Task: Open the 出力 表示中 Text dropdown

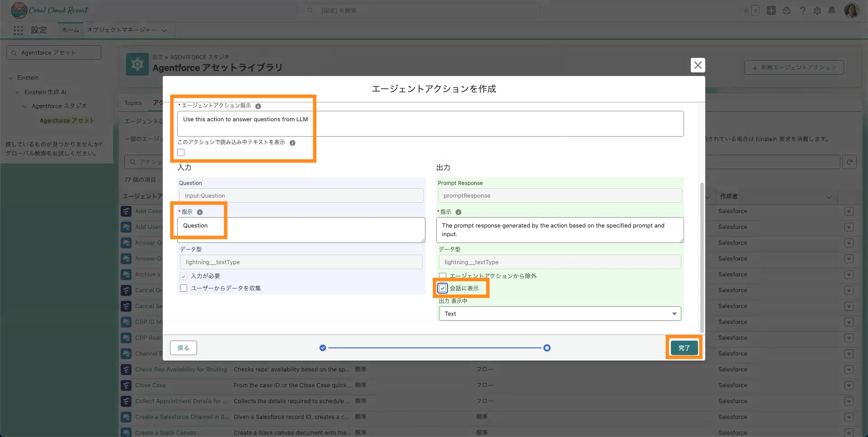Action: point(560,313)
